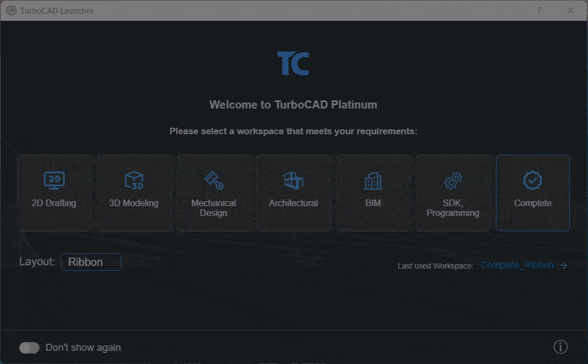Select the 2D Drafting workspace monitor icon

pyautogui.click(x=54, y=181)
